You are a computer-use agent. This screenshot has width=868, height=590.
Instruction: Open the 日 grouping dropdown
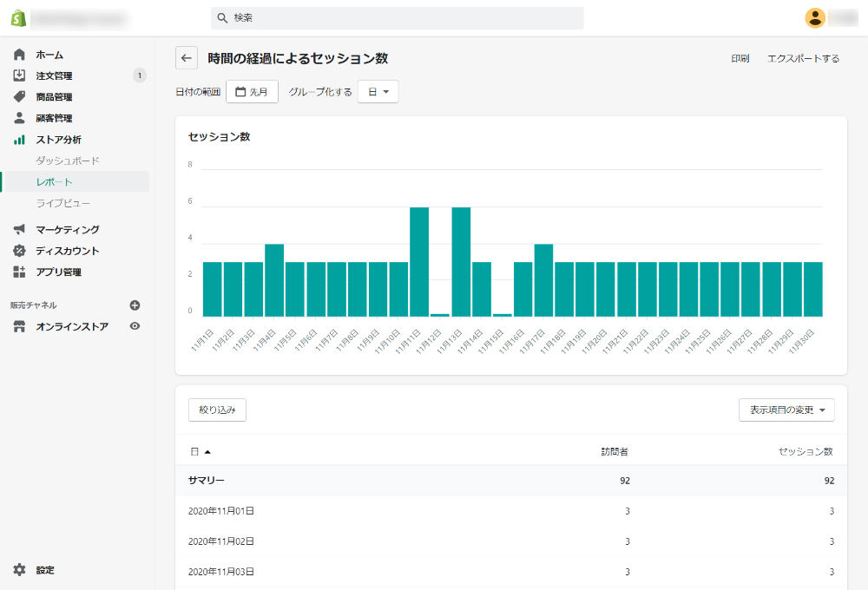(378, 92)
